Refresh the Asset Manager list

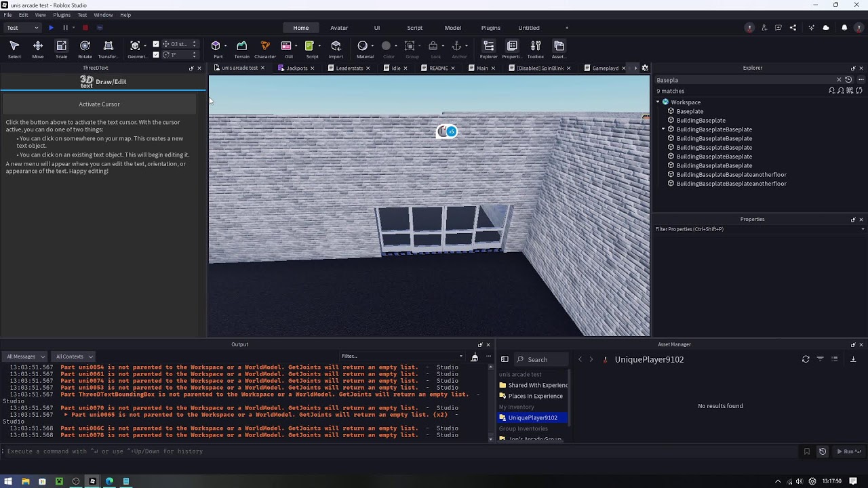806,359
